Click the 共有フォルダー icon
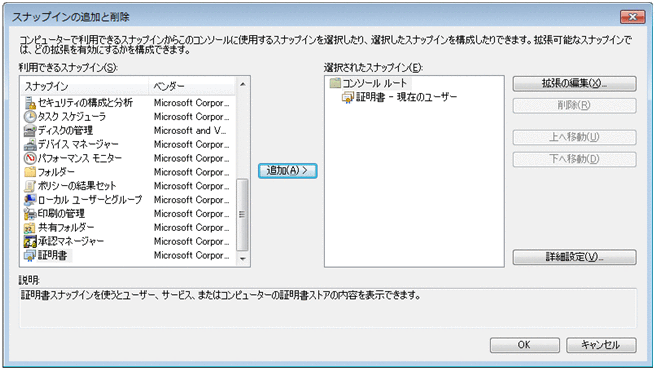Image resolution: width=656 pixels, height=371 pixels. click(30, 227)
